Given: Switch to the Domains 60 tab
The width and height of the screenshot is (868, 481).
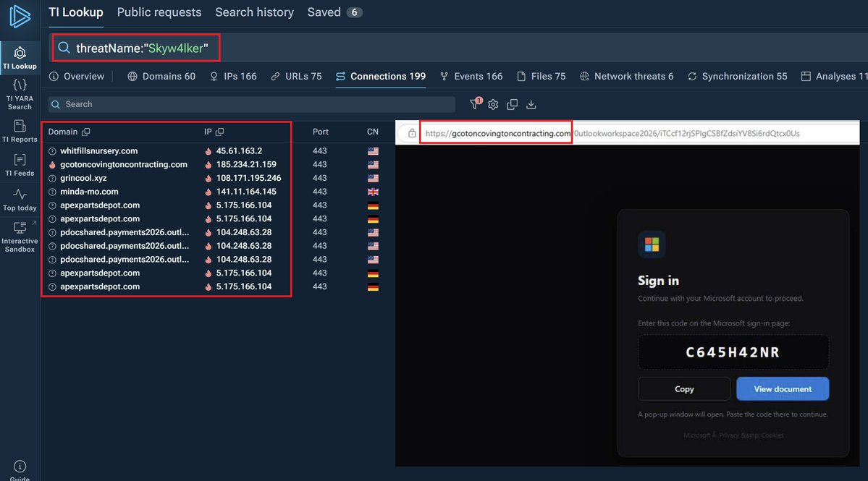Looking at the screenshot, I should click(161, 76).
